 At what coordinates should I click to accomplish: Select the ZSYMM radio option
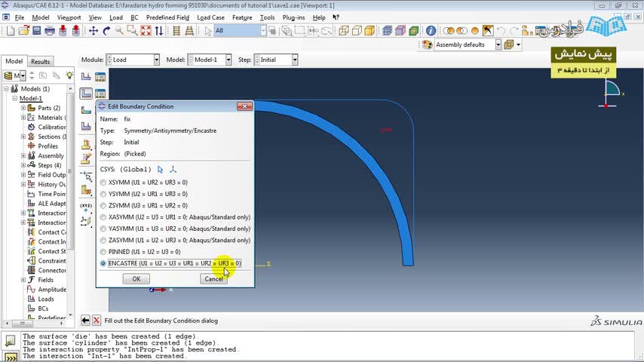(x=103, y=205)
